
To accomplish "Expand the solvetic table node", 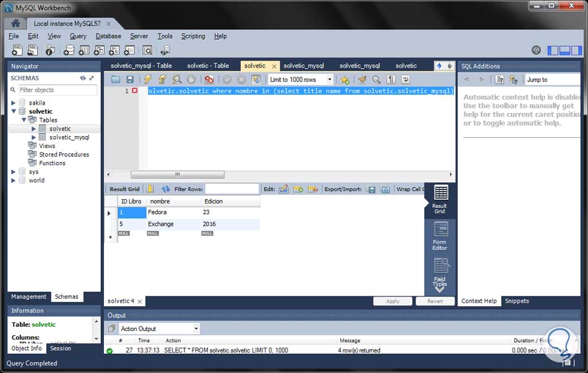I will (33, 129).
